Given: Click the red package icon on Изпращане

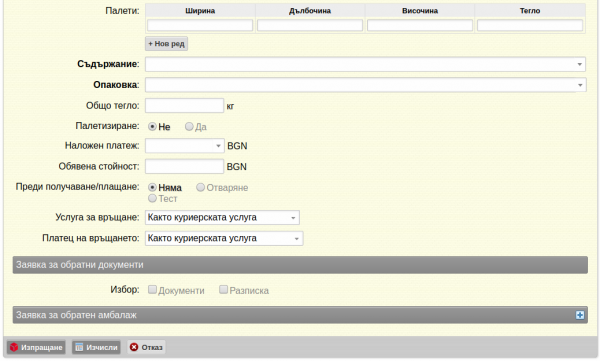Looking at the screenshot, I should [x=14, y=347].
